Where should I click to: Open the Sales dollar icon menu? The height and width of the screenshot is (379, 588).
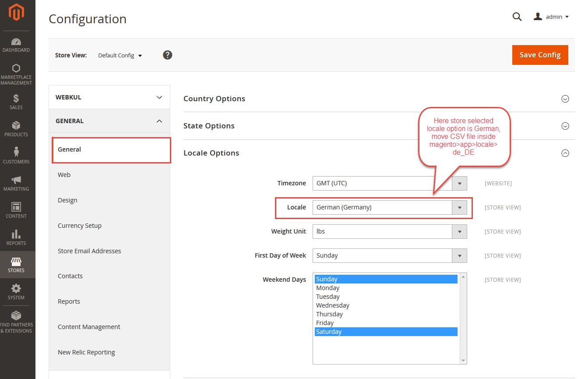pyautogui.click(x=16, y=102)
